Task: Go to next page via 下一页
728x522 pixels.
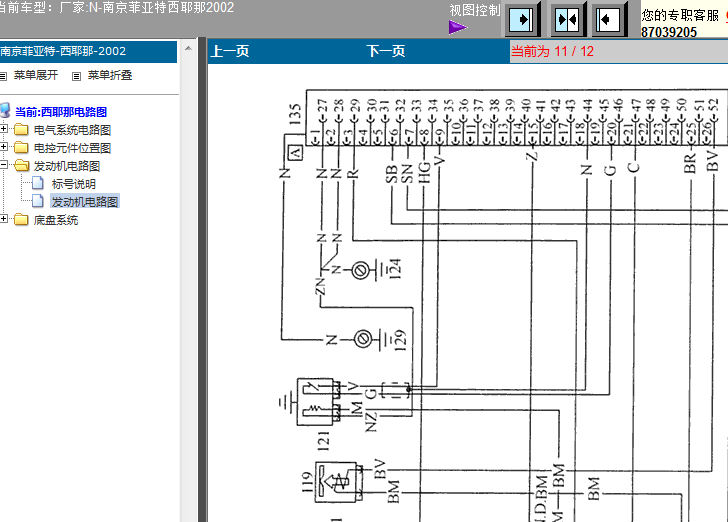Action: coord(385,51)
